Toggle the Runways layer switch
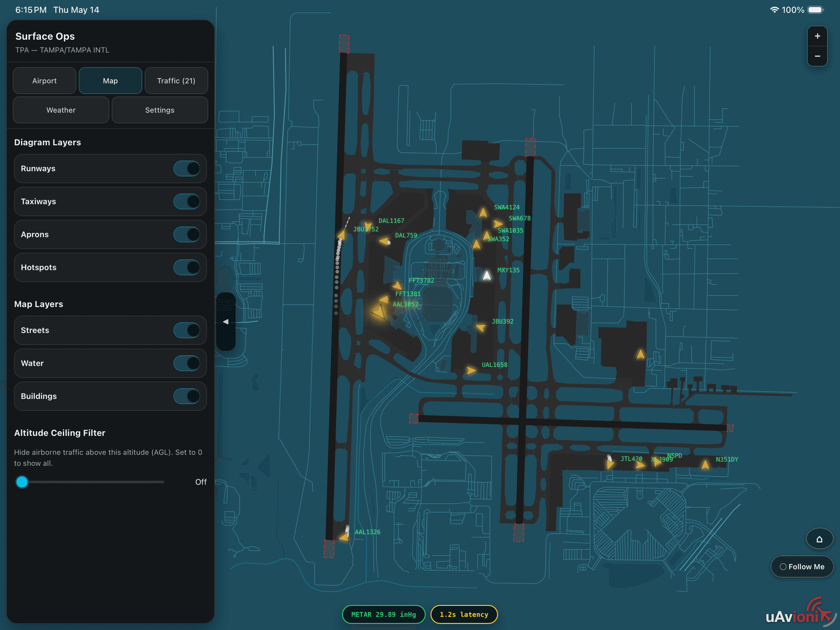Viewport: 840px width, 630px height. point(187,168)
